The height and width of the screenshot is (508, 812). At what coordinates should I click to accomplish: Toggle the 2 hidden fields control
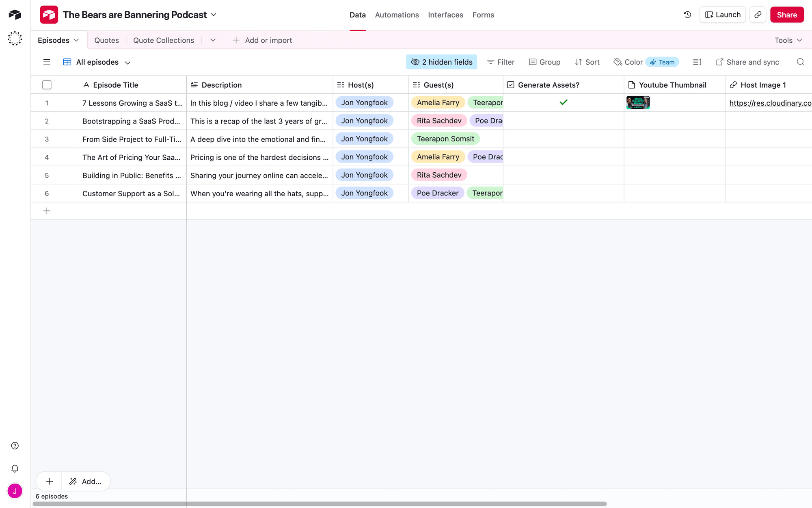[441, 62]
